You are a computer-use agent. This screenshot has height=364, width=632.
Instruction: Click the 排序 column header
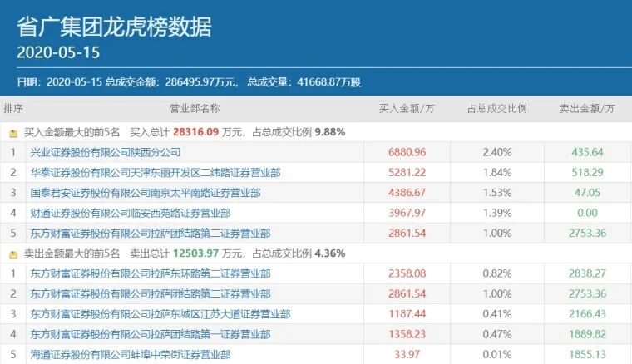tap(13, 108)
